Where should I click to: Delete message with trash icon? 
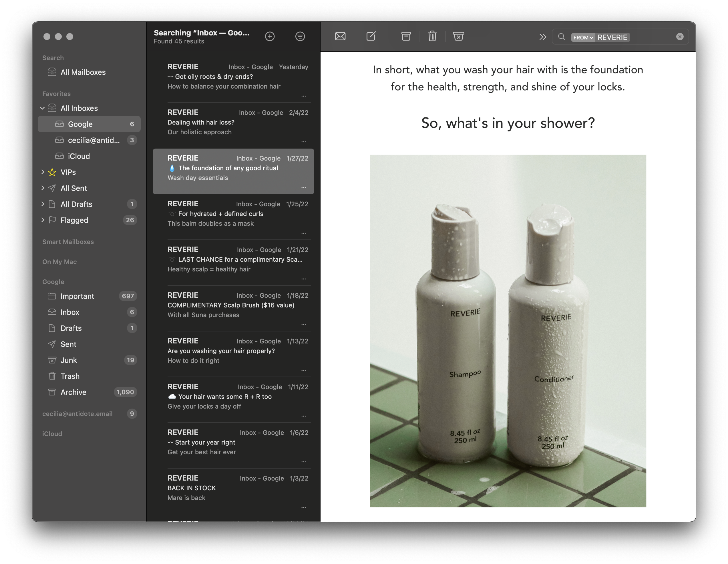click(432, 36)
